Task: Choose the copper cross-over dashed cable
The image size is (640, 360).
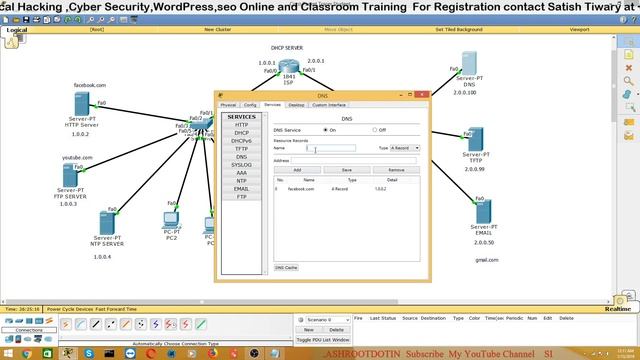Action: point(111,324)
